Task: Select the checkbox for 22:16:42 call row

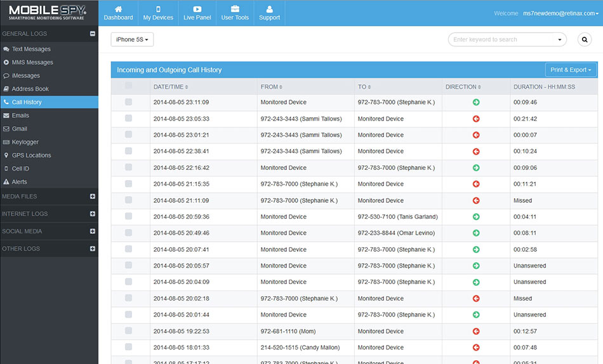Action: coord(129,167)
